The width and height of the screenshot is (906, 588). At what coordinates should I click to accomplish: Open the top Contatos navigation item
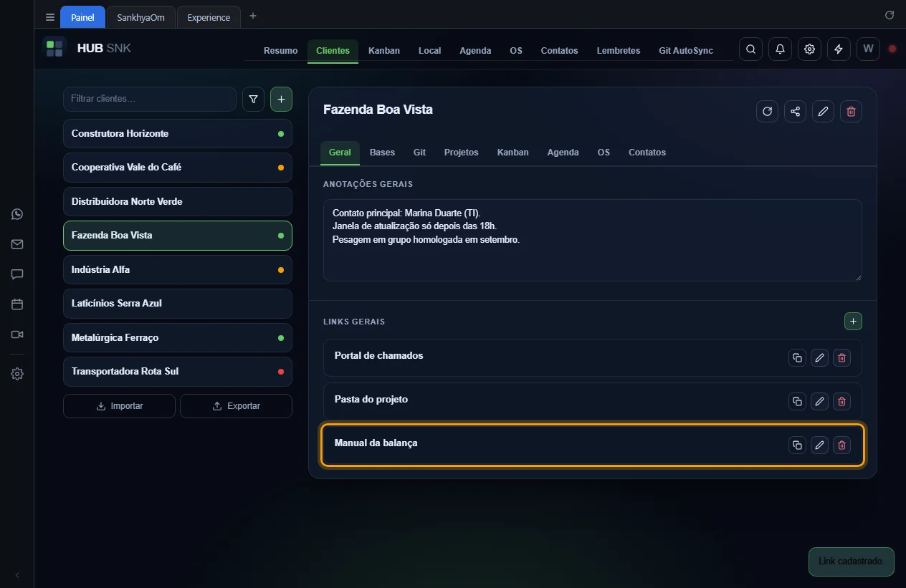[x=559, y=50]
